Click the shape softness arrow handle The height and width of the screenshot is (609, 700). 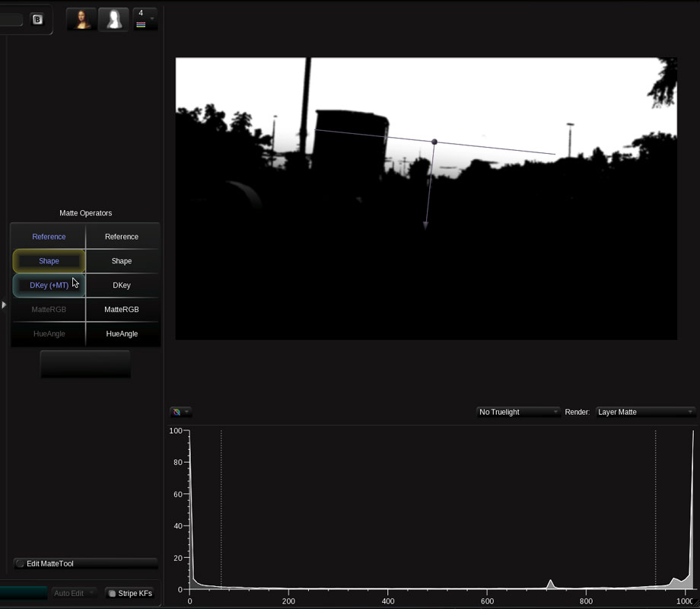[425, 225]
